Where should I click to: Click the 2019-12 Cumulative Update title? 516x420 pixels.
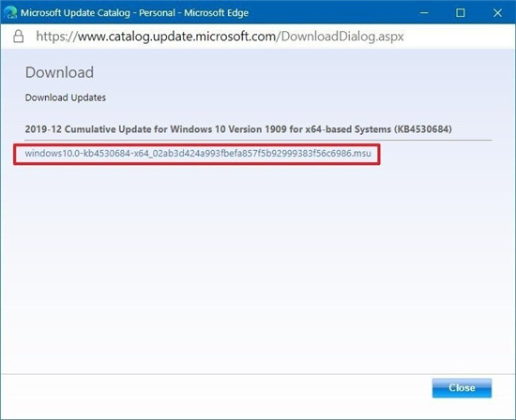coord(238,129)
